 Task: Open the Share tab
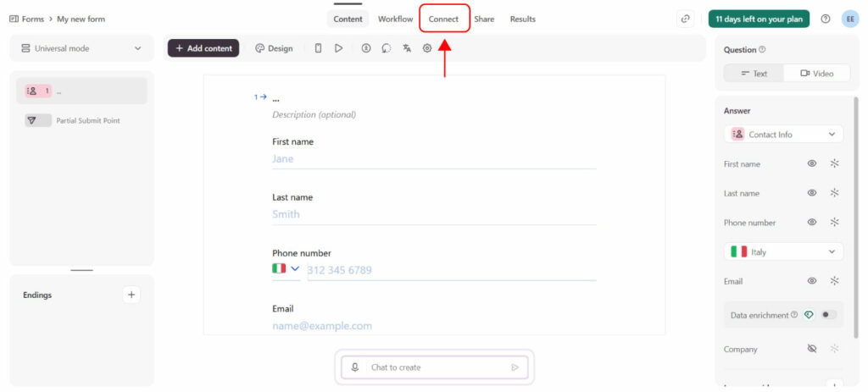click(x=484, y=19)
